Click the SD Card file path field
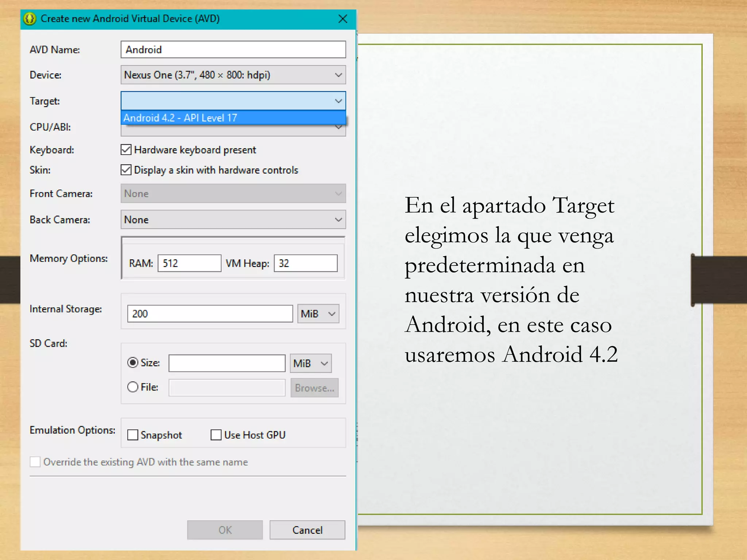The width and height of the screenshot is (747, 560). point(227,388)
